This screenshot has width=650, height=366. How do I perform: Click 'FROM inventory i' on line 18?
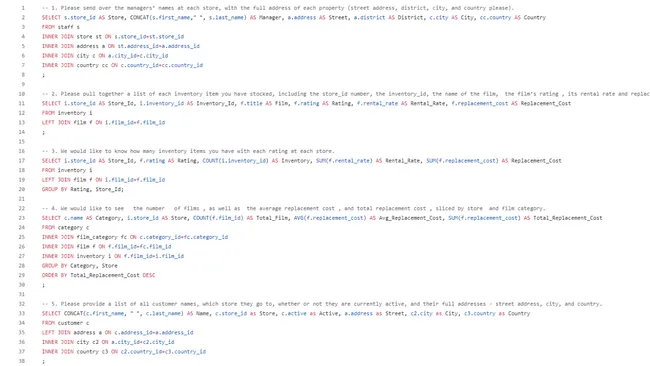click(x=67, y=170)
